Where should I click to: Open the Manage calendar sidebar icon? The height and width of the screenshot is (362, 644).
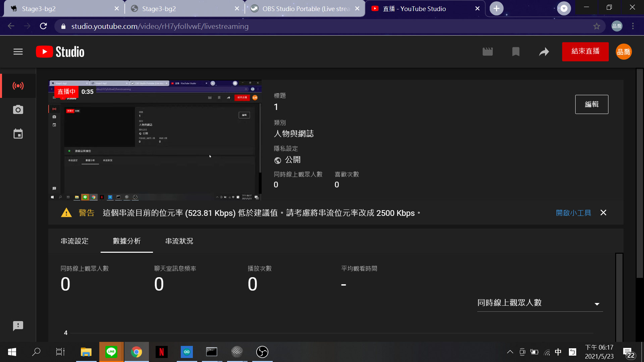pyautogui.click(x=18, y=134)
